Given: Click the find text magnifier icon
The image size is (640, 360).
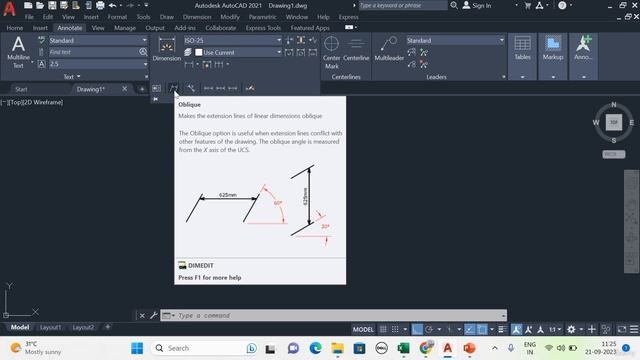Looking at the screenshot, I should [x=143, y=52].
